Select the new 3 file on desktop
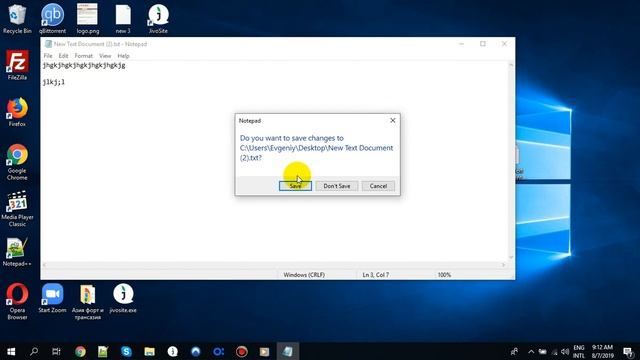Screen dimensions: 640x360 coord(123,19)
